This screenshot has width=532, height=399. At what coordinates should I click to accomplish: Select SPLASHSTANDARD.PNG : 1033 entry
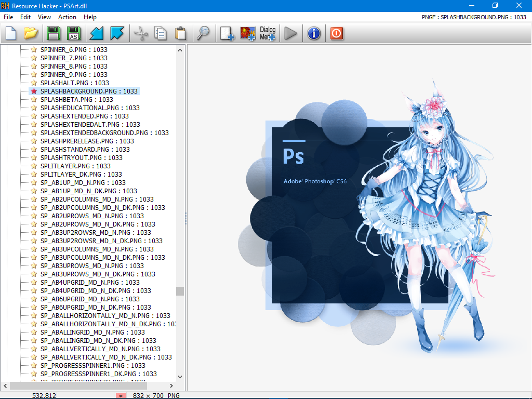(85, 149)
